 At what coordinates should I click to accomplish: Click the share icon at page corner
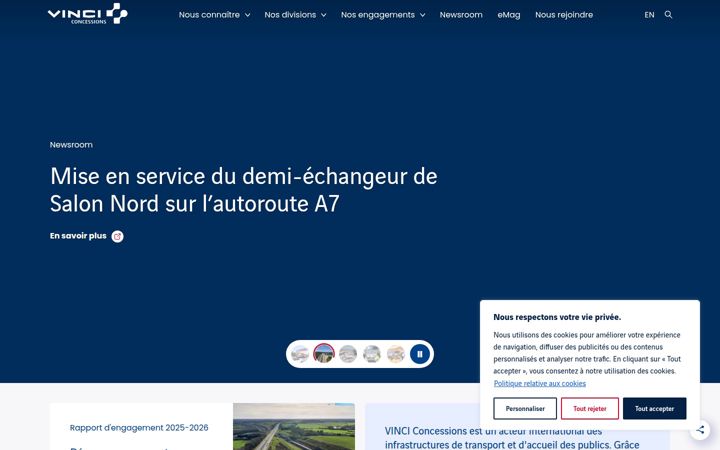[700, 430]
